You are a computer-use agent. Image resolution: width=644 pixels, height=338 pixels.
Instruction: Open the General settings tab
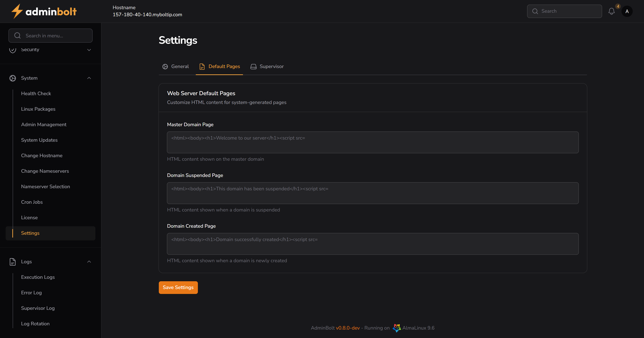(180, 66)
